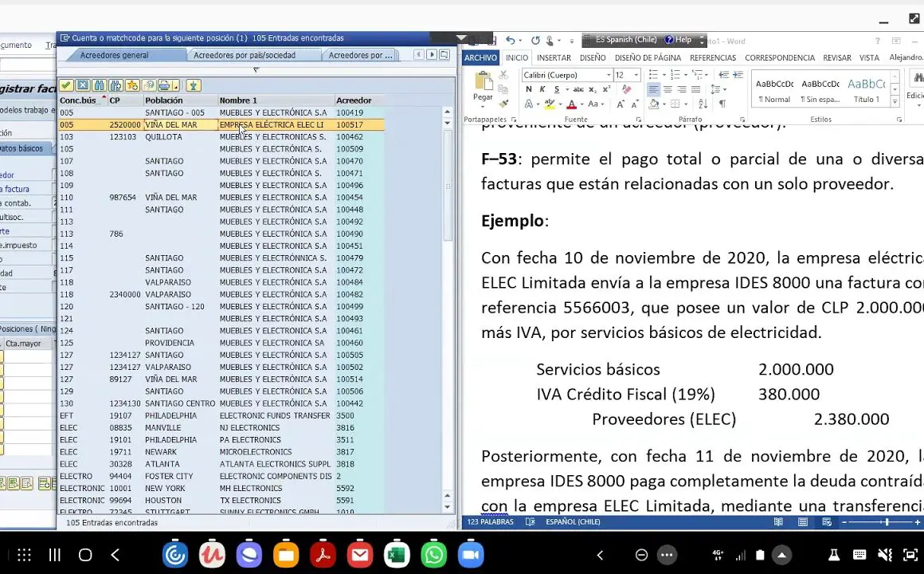924x574 pixels.
Task: Add to personal favorites star icon in SAP
Action: (132, 85)
